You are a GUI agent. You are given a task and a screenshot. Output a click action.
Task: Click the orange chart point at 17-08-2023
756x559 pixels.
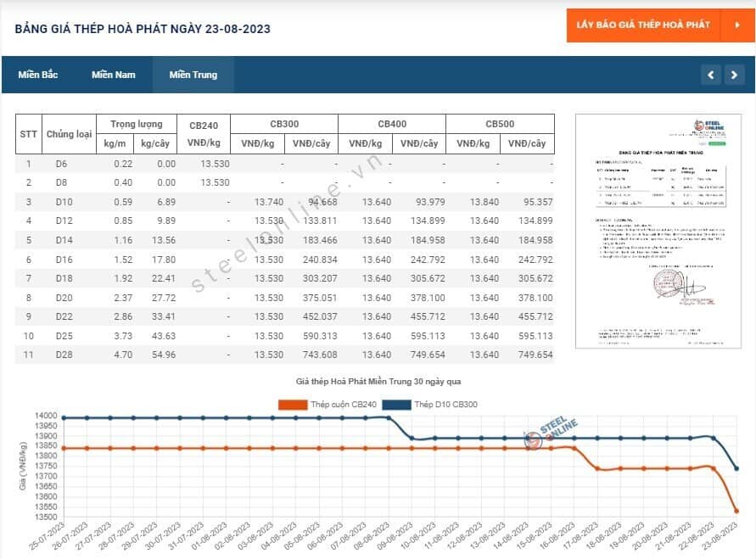click(x=597, y=469)
